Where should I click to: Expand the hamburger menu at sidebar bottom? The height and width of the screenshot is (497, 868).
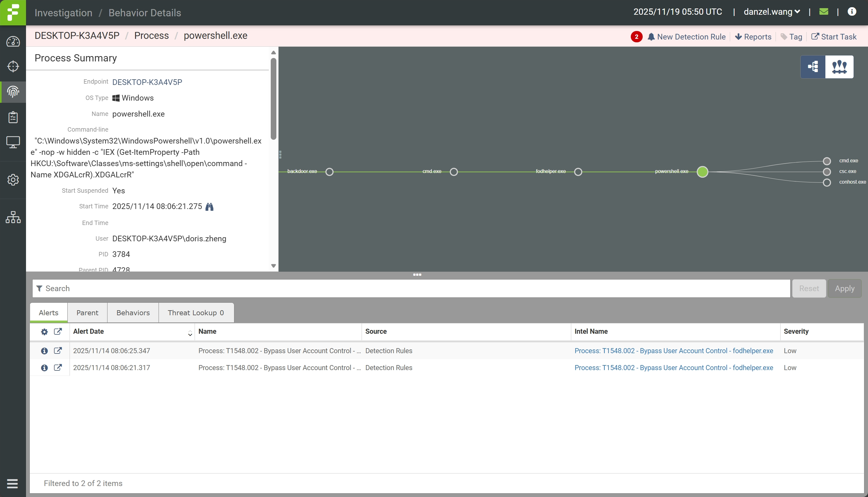pyautogui.click(x=13, y=483)
